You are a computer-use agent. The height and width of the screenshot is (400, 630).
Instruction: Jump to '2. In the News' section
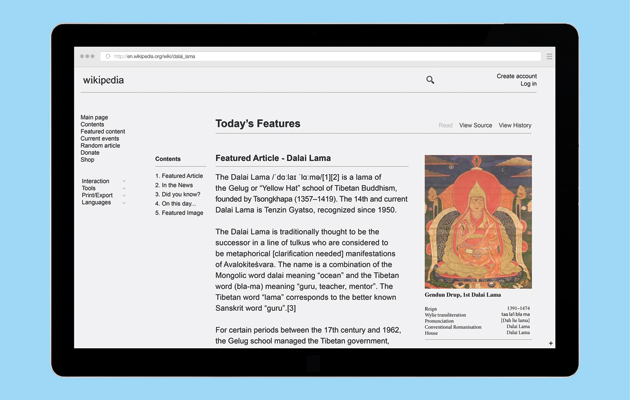(174, 185)
